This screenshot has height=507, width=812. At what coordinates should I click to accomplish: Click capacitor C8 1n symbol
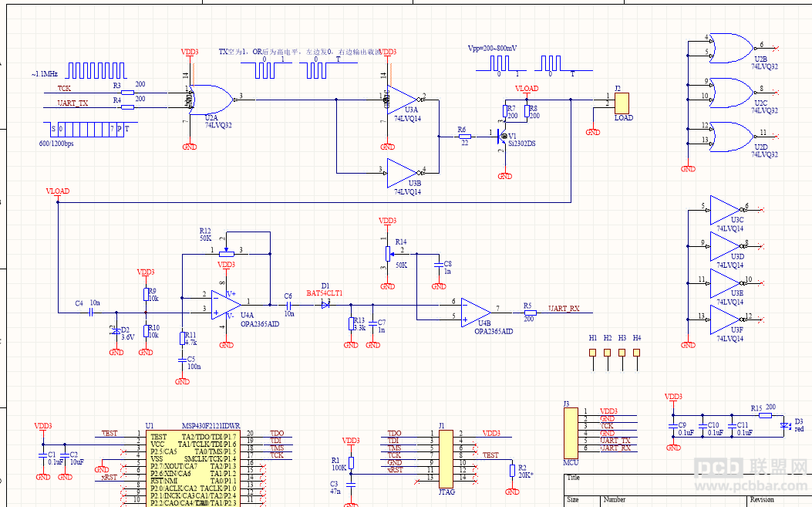[439, 265]
